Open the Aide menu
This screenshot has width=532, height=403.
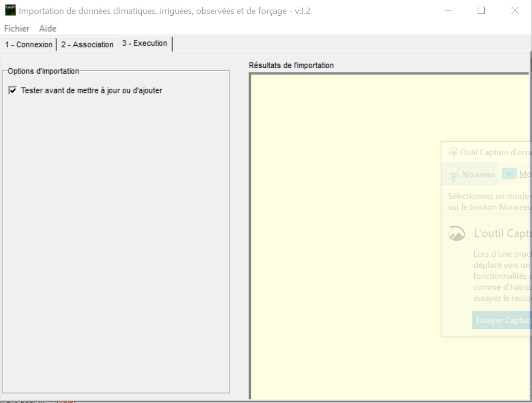coord(47,29)
